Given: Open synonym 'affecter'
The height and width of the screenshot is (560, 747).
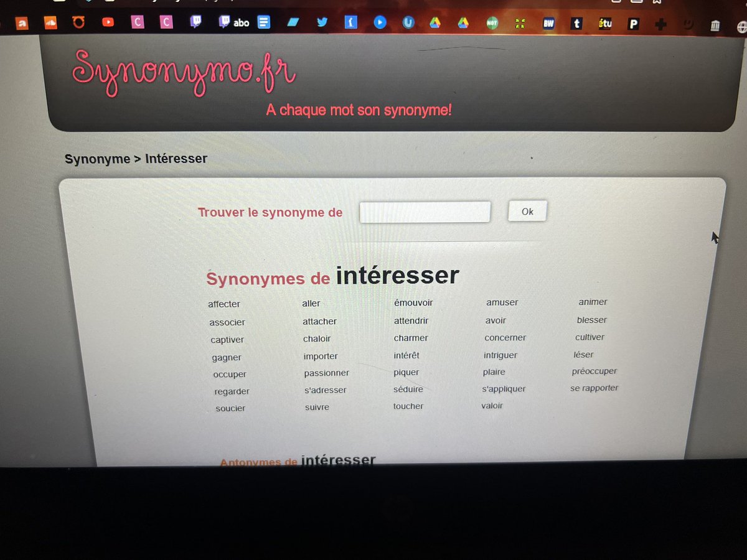Looking at the screenshot, I should click(x=224, y=304).
